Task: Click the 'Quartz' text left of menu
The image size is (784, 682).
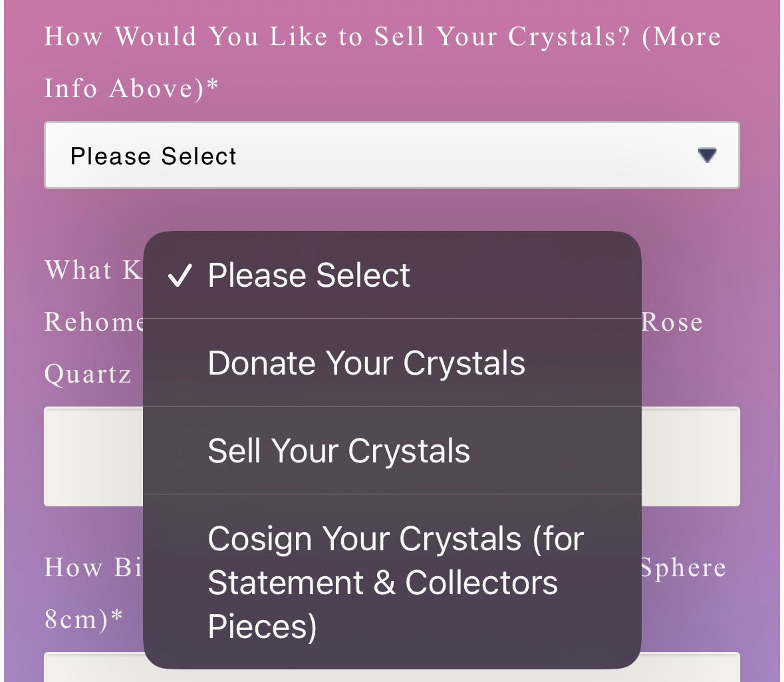Action: click(x=87, y=374)
